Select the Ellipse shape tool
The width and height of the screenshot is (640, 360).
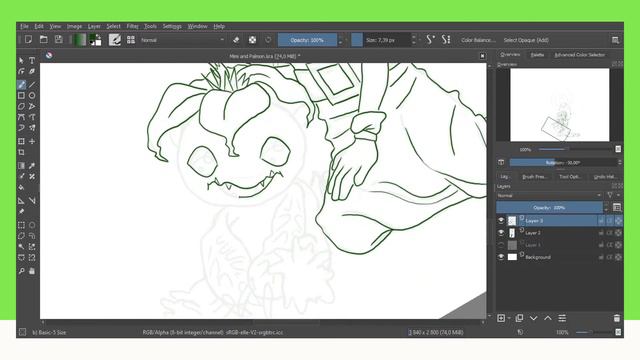[32, 96]
